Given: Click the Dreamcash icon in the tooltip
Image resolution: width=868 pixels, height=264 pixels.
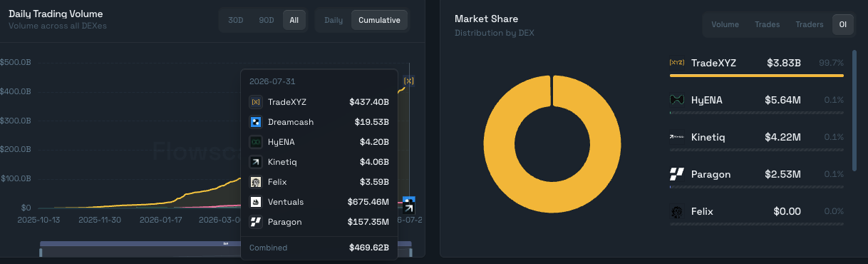Looking at the screenshot, I should click(256, 122).
